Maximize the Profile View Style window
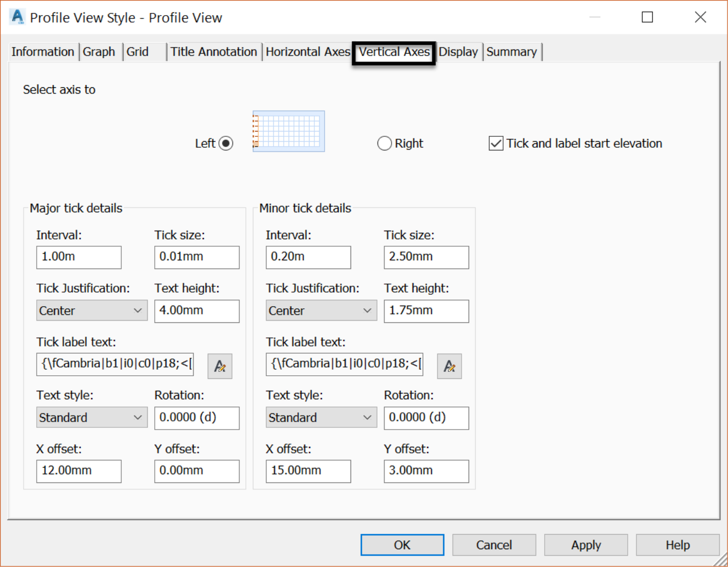 [x=647, y=17]
